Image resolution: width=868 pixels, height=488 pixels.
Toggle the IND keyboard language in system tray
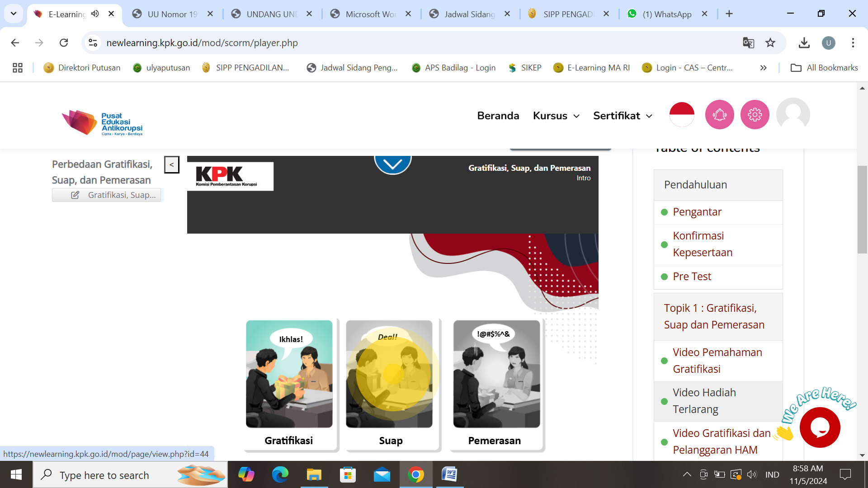pyautogui.click(x=772, y=474)
